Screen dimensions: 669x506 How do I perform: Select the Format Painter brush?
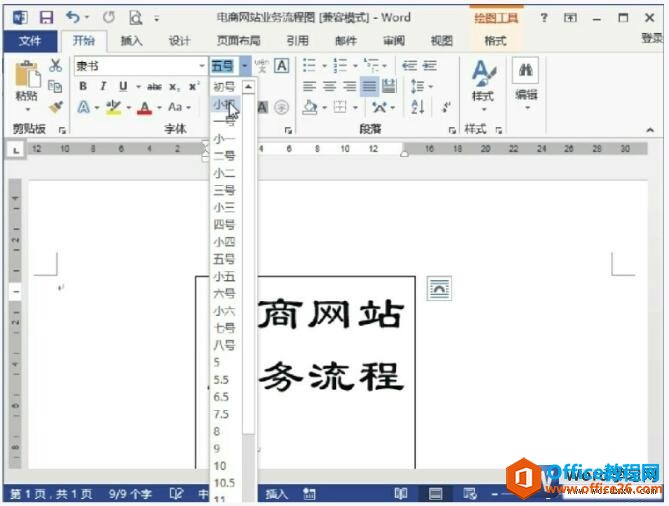point(55,107)
